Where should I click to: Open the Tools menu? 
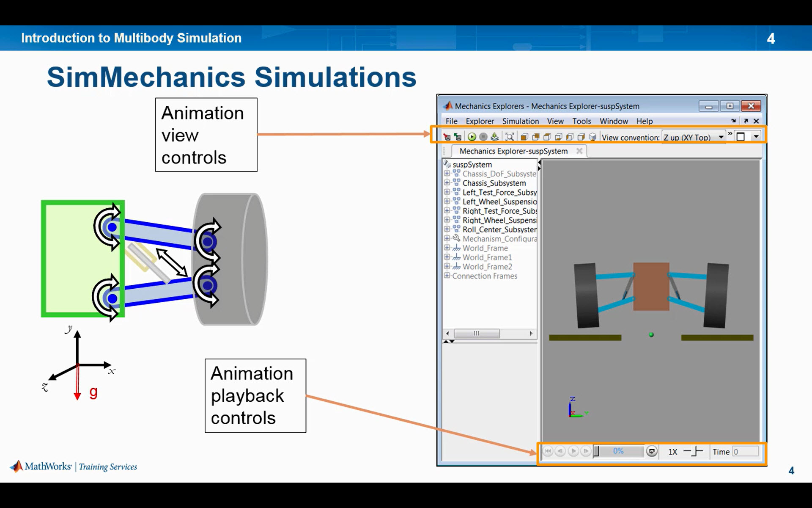[x=582, y=121]
